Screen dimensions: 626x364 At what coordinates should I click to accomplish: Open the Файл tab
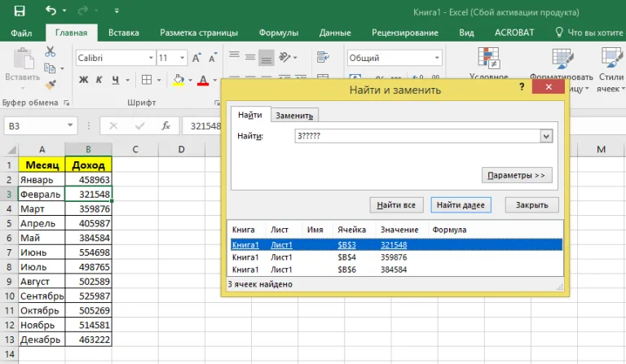coord(21,33)
